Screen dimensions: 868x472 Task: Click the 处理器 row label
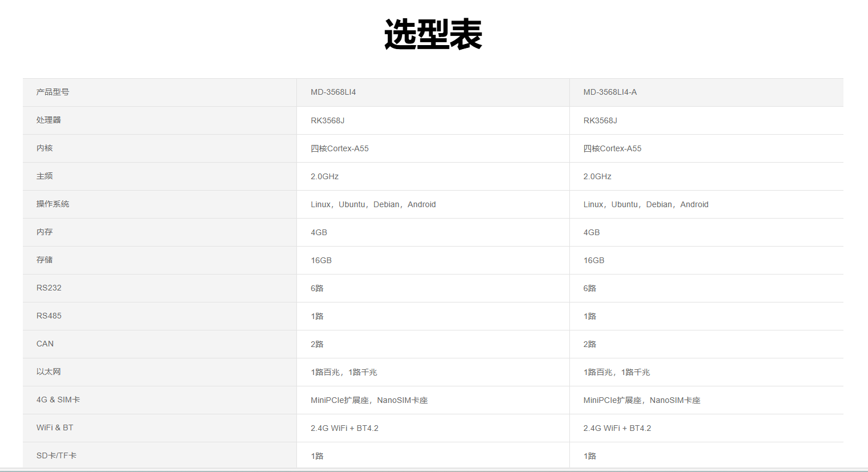[49, 120]
